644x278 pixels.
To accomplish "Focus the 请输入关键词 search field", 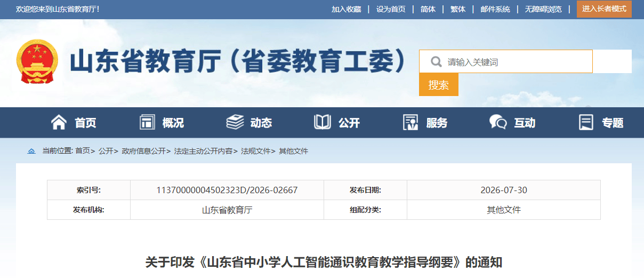I will tap(506, 62).
